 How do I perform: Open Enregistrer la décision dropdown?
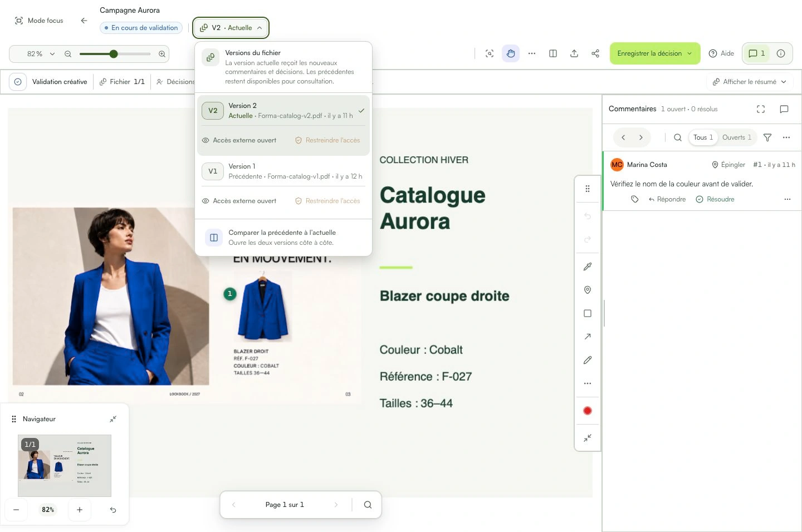[x=655, y=53]
